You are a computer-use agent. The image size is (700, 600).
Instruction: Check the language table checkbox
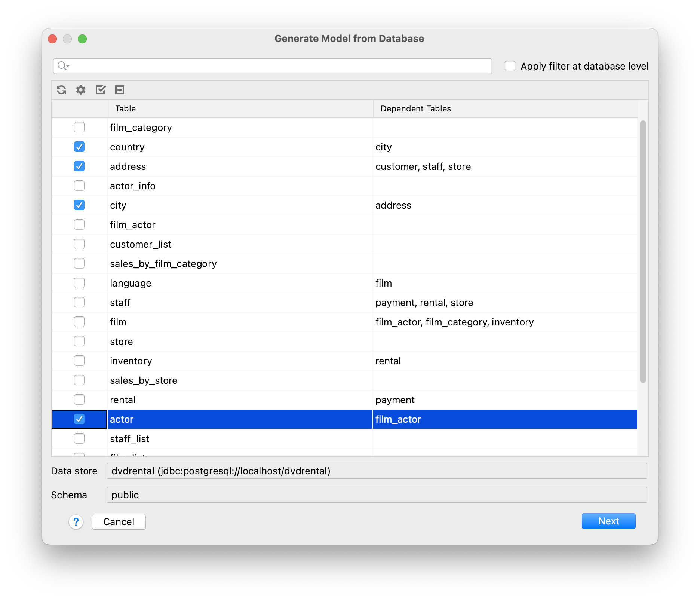[79, 283]
